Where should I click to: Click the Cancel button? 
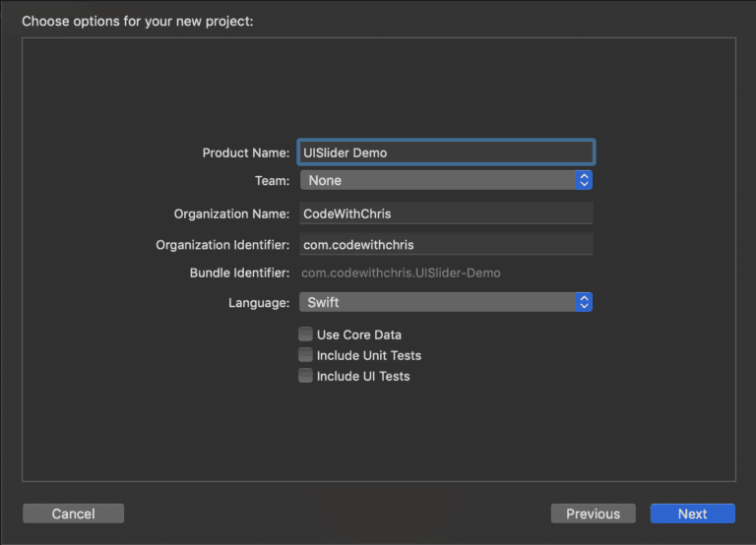(73, 514)
